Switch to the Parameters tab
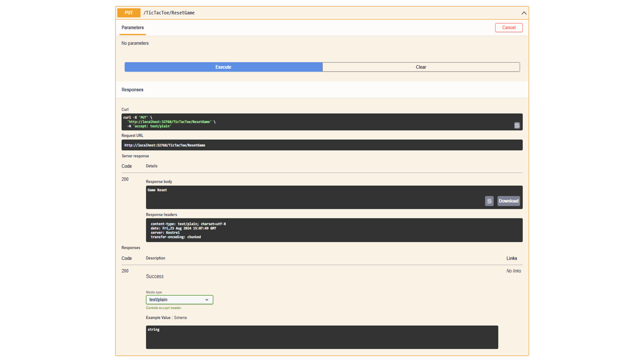The image size is (644, 362). [132, 28]
